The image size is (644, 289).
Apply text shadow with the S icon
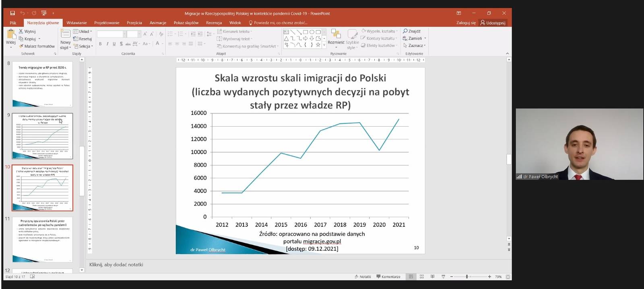121,44
